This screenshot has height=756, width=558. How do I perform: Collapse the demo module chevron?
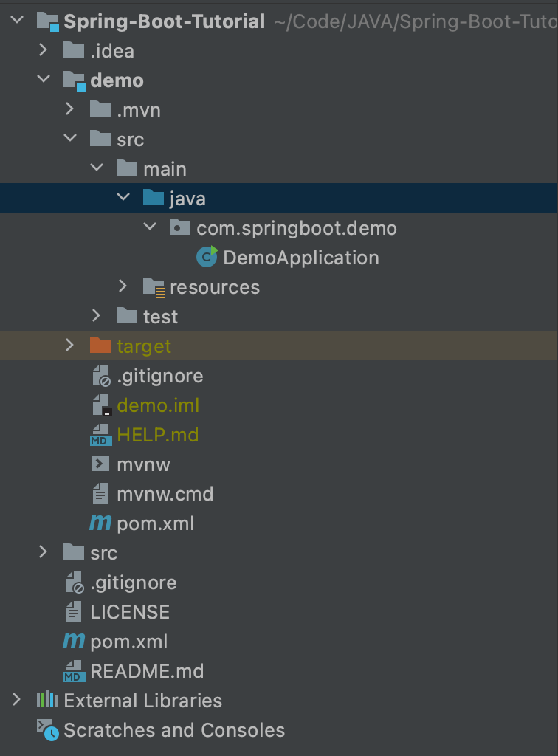(44, 78)
